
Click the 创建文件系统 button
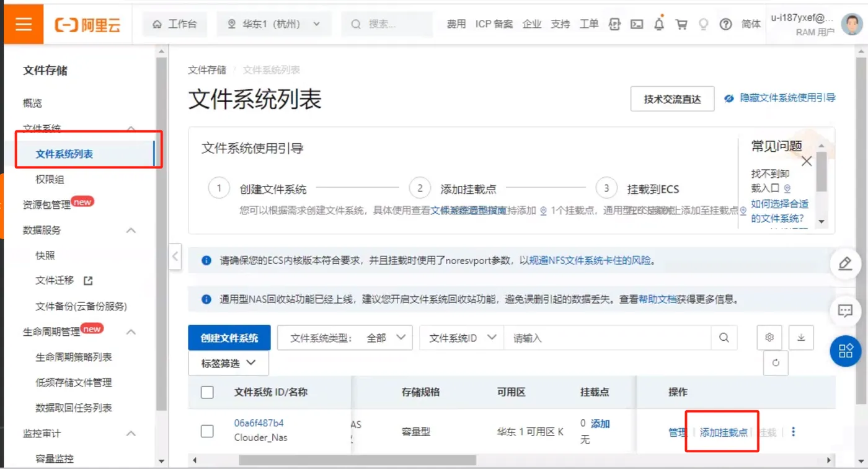(x=229, y=338)
